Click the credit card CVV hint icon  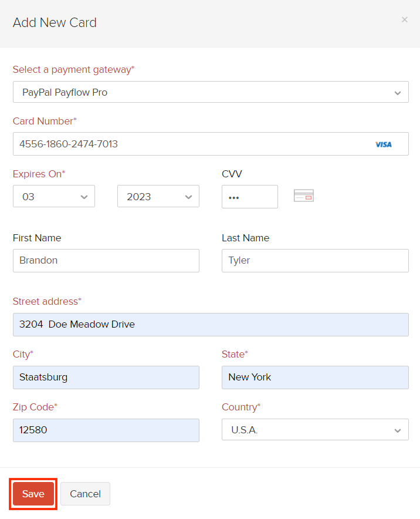point(303,196)
